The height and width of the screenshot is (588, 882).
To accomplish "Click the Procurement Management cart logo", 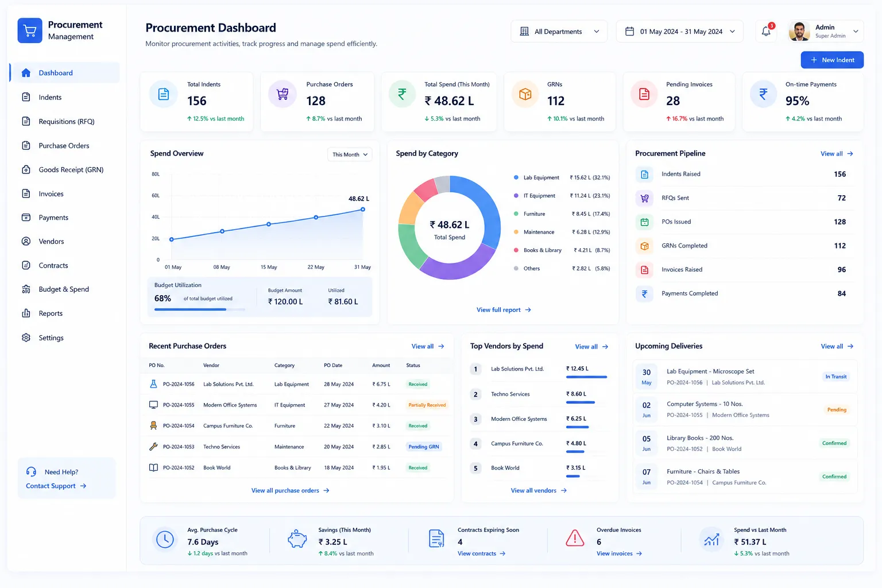I will click(30, 30).
